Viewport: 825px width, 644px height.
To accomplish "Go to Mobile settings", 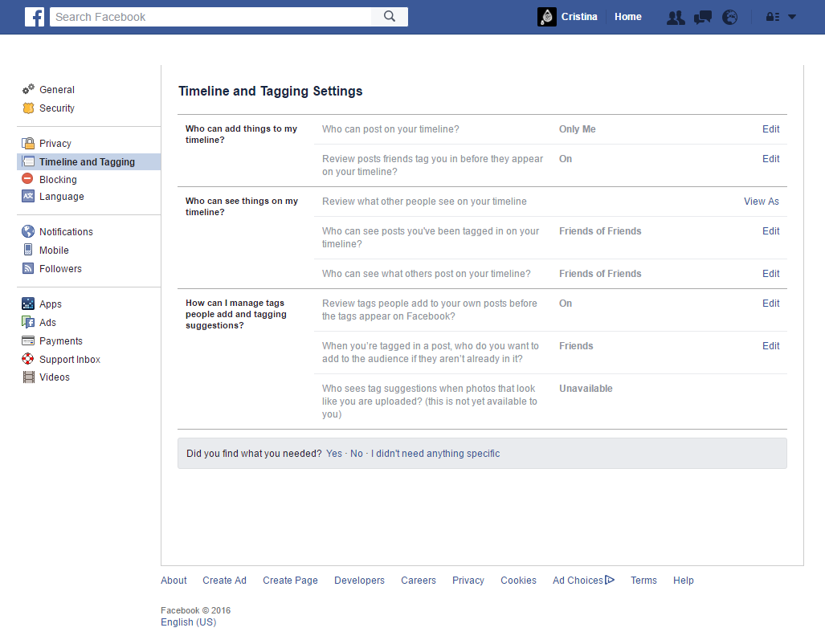I will tap(54, 250).
